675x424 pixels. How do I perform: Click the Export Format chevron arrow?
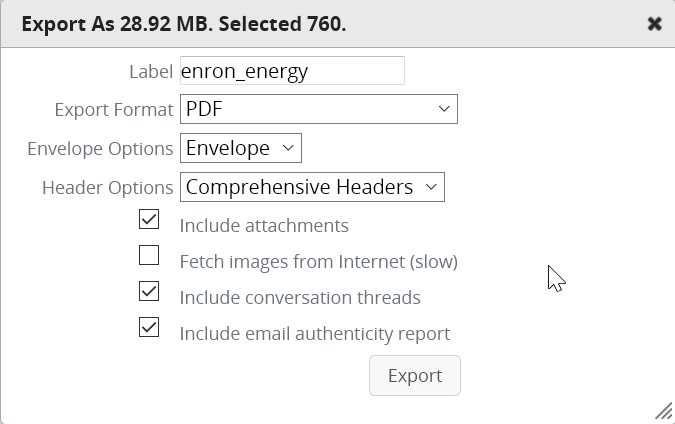pos(444,109)
